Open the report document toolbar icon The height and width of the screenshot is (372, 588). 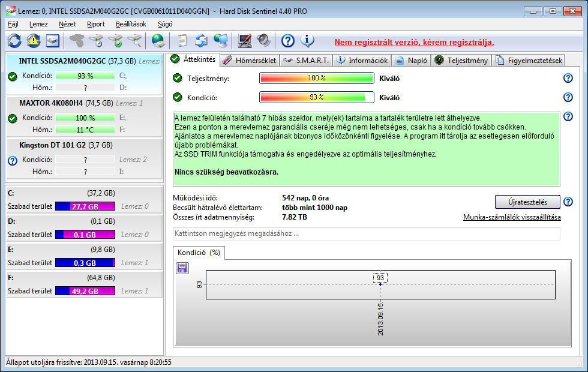point(182,41)
